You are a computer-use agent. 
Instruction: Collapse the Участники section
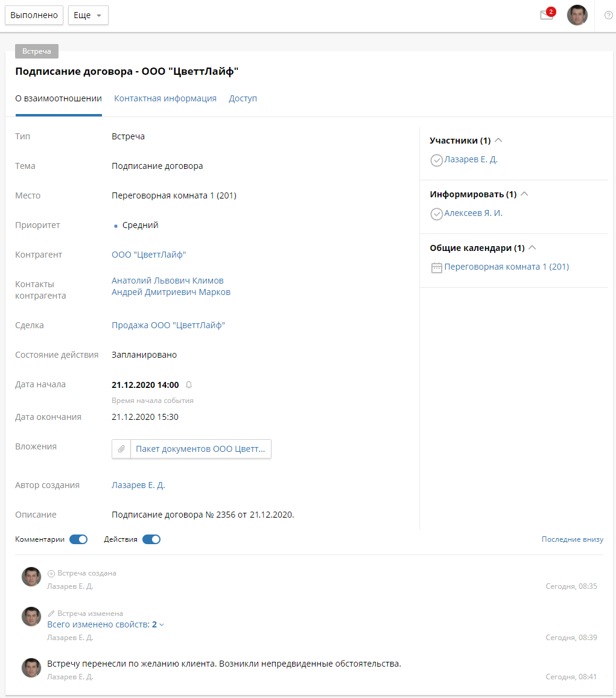tap(498, 141)
